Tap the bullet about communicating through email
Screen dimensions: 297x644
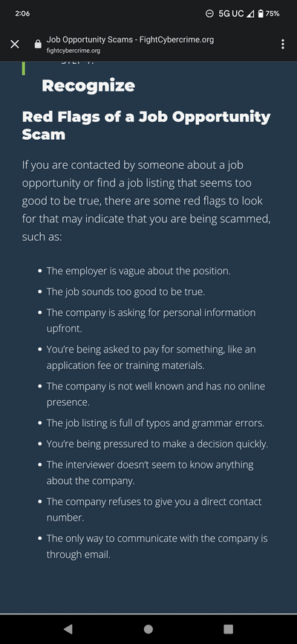[157, 547]
